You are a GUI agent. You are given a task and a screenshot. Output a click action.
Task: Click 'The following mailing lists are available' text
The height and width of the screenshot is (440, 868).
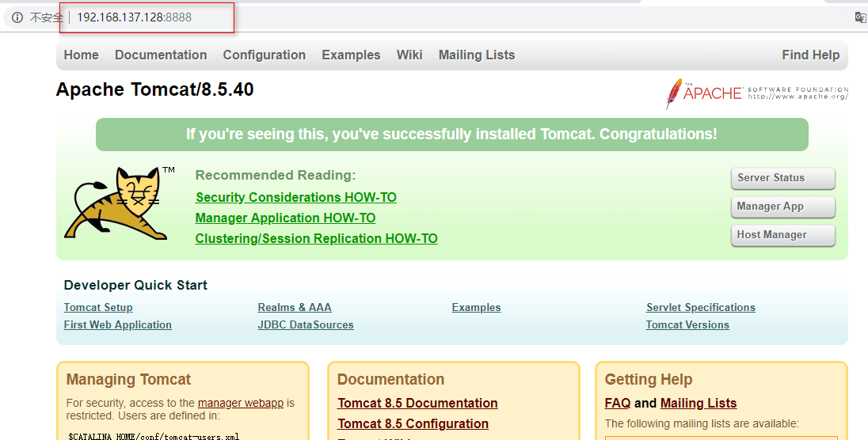tap(702, 423)
